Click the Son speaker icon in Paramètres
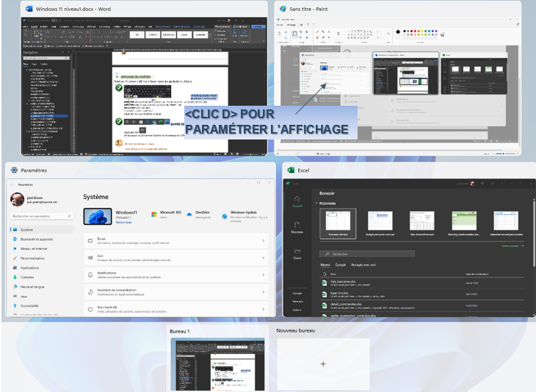This screenshot has width=536, height=392. pyautogui.click(x=90, y=258)
